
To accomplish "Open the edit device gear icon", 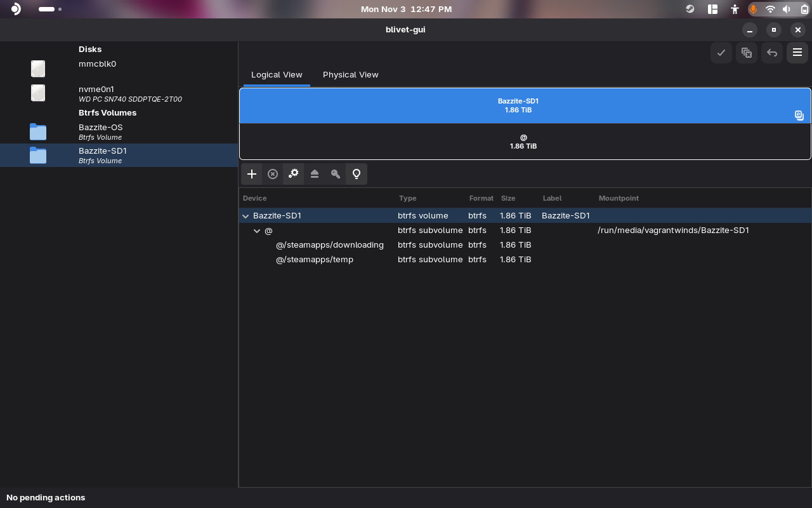I will point(294,174).
